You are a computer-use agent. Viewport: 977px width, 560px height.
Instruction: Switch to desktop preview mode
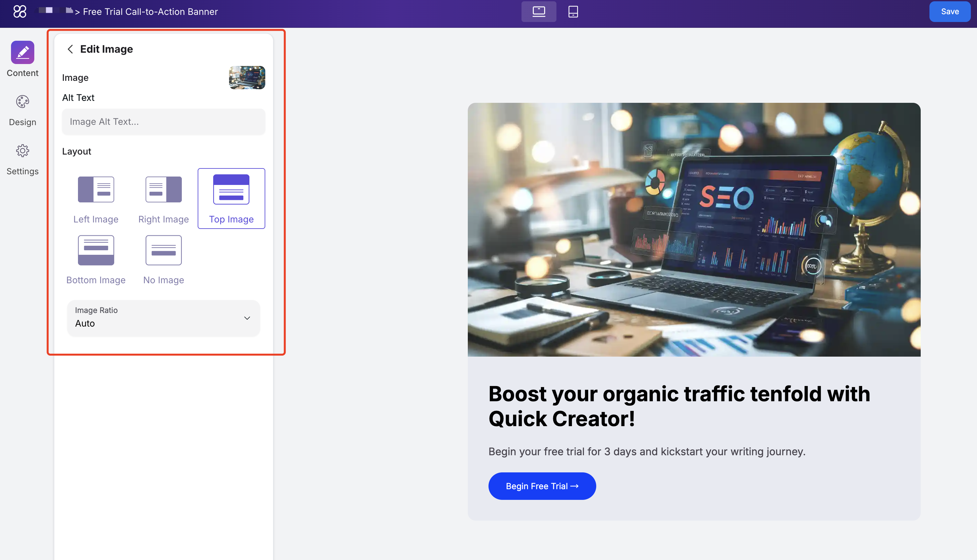pos(539,12)
